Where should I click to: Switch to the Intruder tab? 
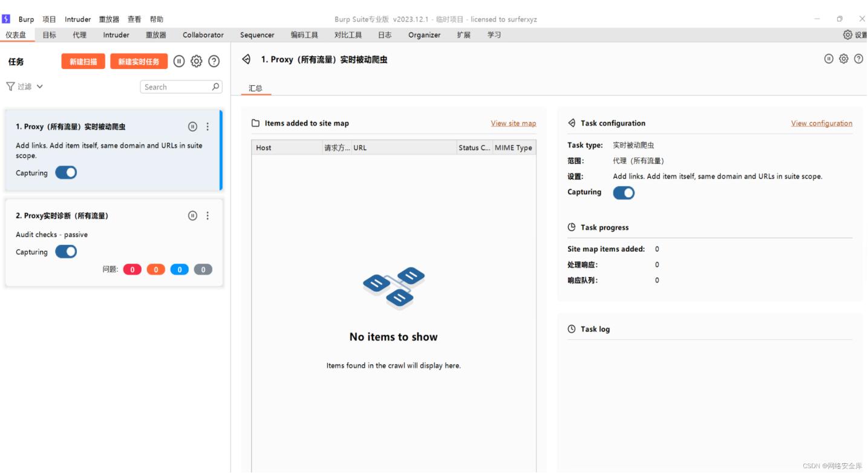pyautogui.click(x=116, y=35)
